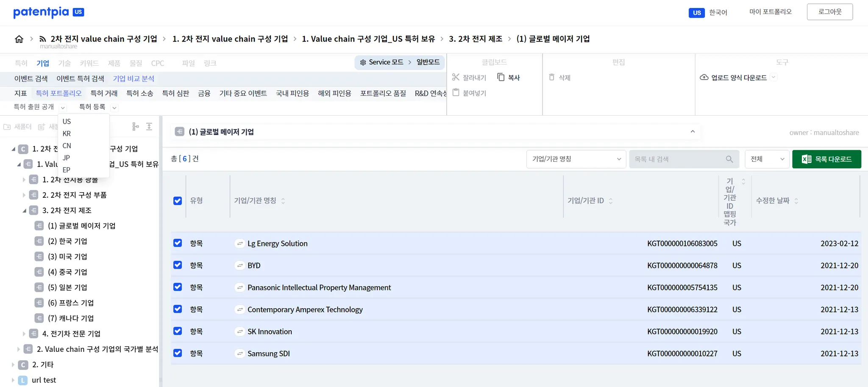
Task: Click swap icon next to Samsung SDI
Action: [x=240, y=354]
